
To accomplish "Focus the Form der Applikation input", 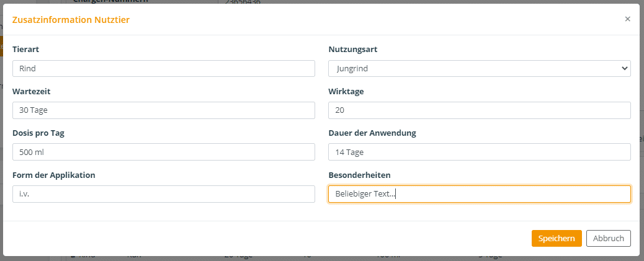I will click(x=163, y=193).
